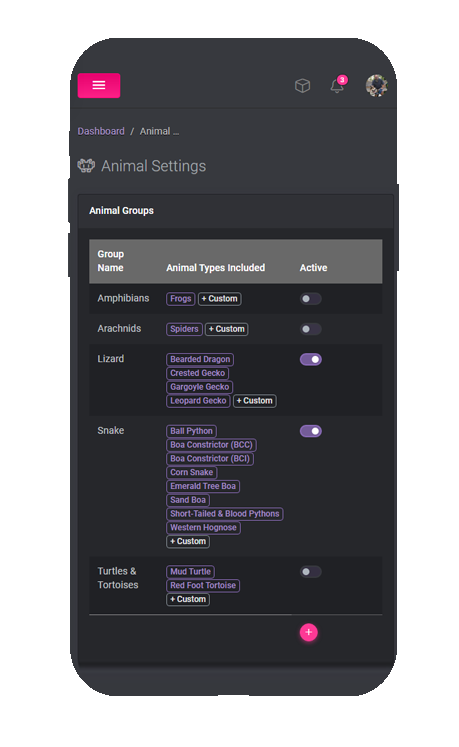Turn off the Snake group switch
The height and width of the screenshot is (747, 459).
(x=310, y=431)
